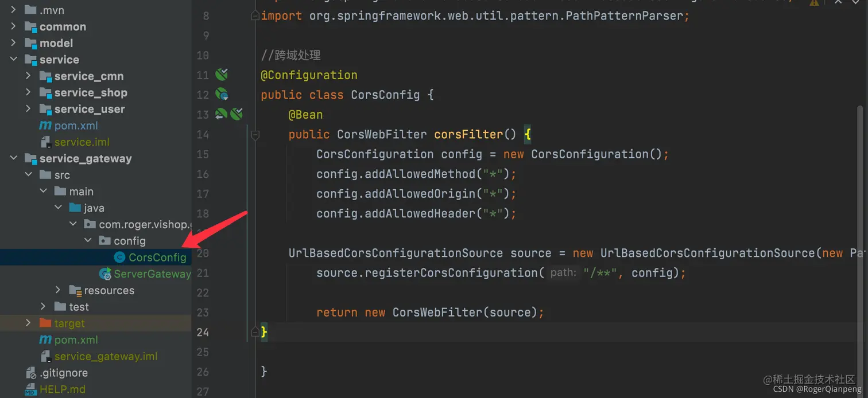
Task: Select .gitignore in the project tree
Action: pyautogui.click(x=64, y=373)
